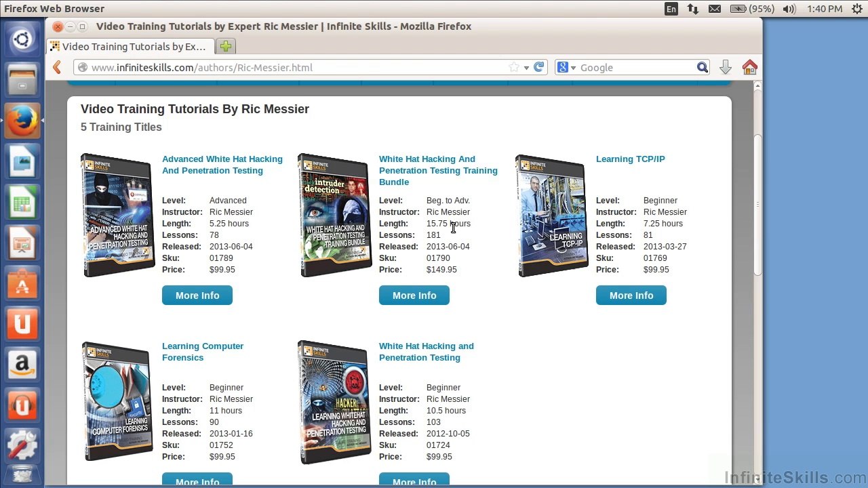Click Learning Computer Forensics cover image
This screenshot has height=488, width=868.
click(x=117, y=403)
